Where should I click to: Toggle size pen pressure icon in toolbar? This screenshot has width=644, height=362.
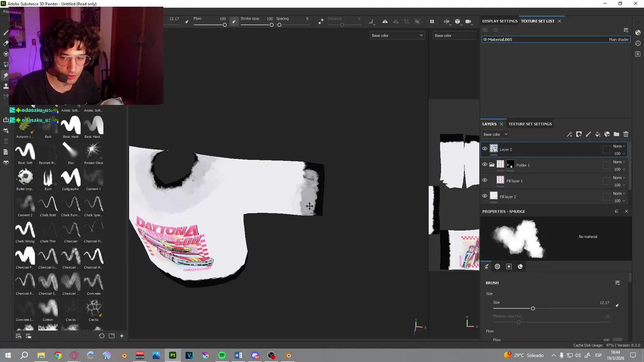187,22
